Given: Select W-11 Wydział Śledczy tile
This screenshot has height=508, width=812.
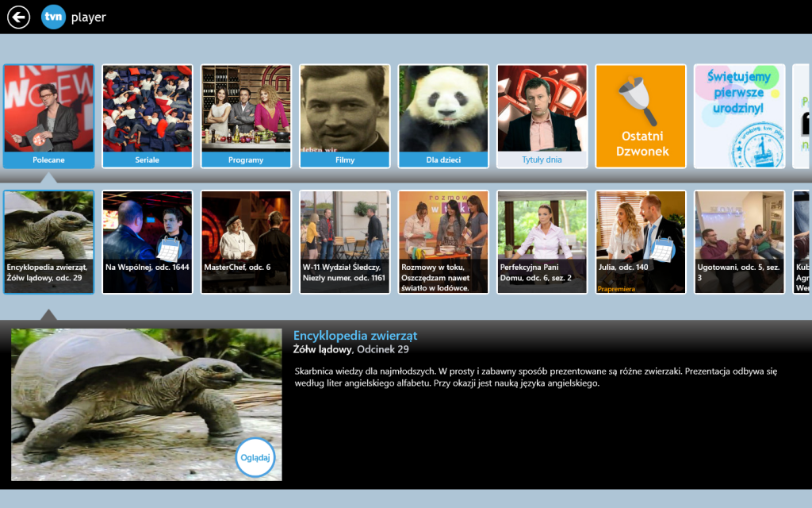Looking at the screenshot, I should (345, 242).
